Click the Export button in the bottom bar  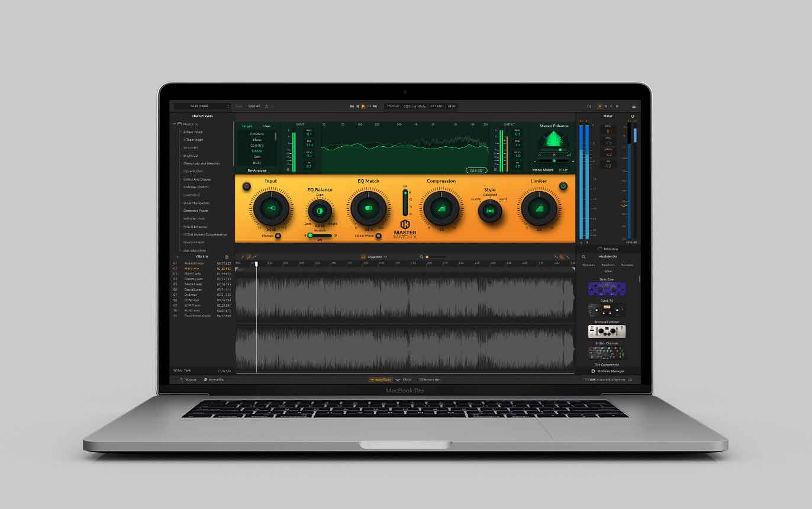[x=188, y=379]
